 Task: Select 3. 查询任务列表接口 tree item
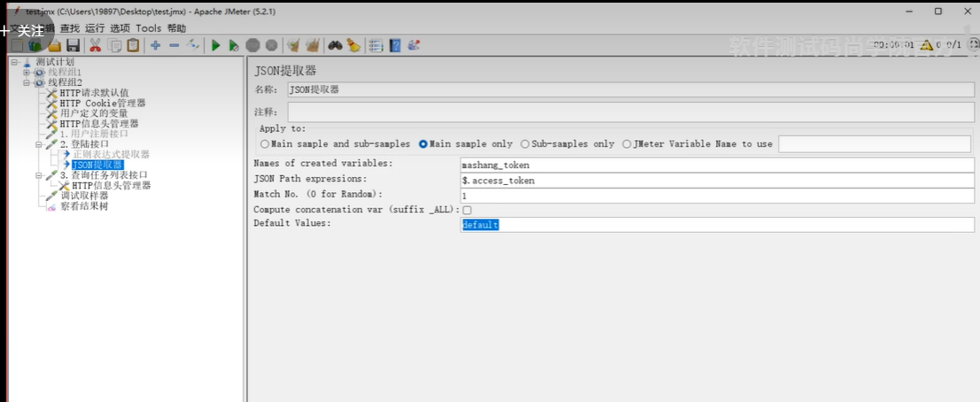[104, 175]
